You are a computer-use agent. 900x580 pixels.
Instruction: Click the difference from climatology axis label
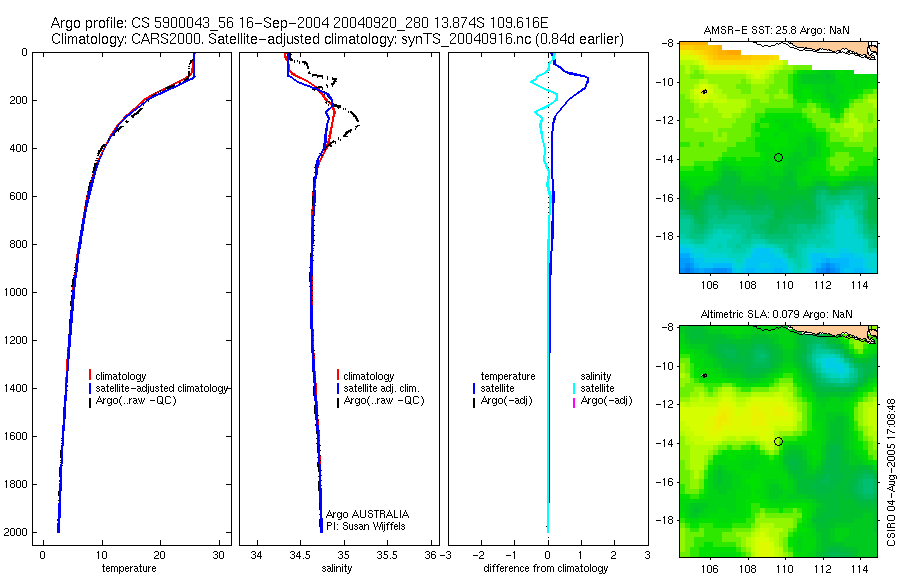[546, 568]
